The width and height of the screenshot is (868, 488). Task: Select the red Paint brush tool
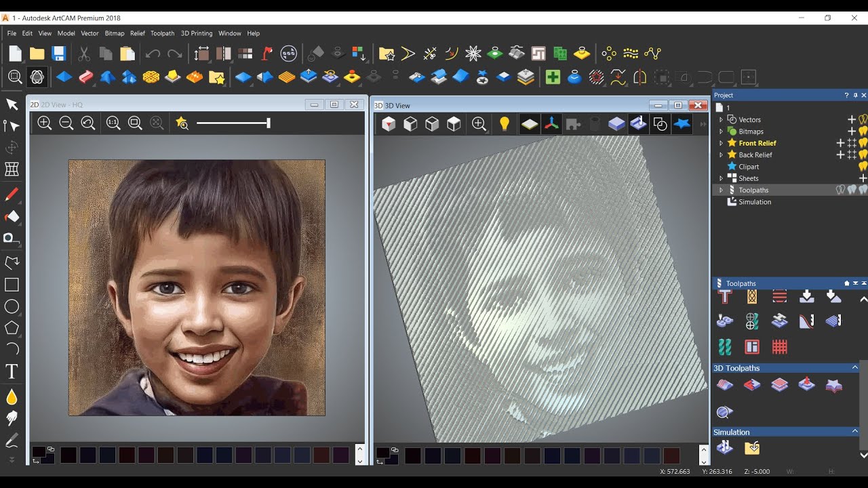click(12, 195)
